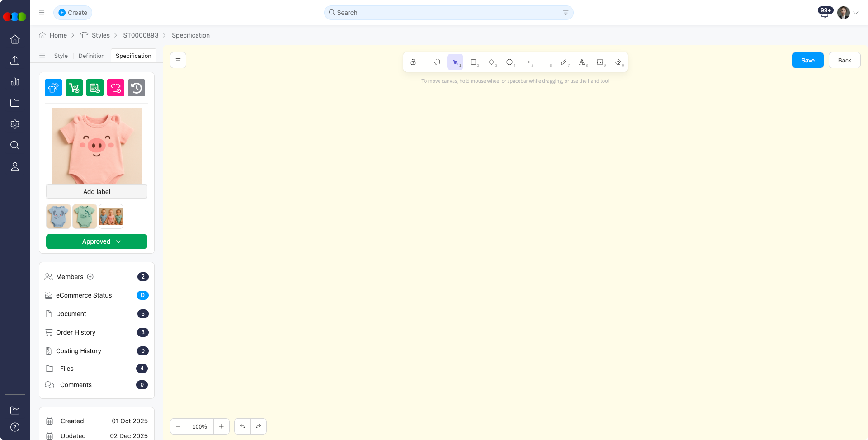Toggle the canvas lock icon
Viewport: 868px width, 440px height.
(413, 62)
